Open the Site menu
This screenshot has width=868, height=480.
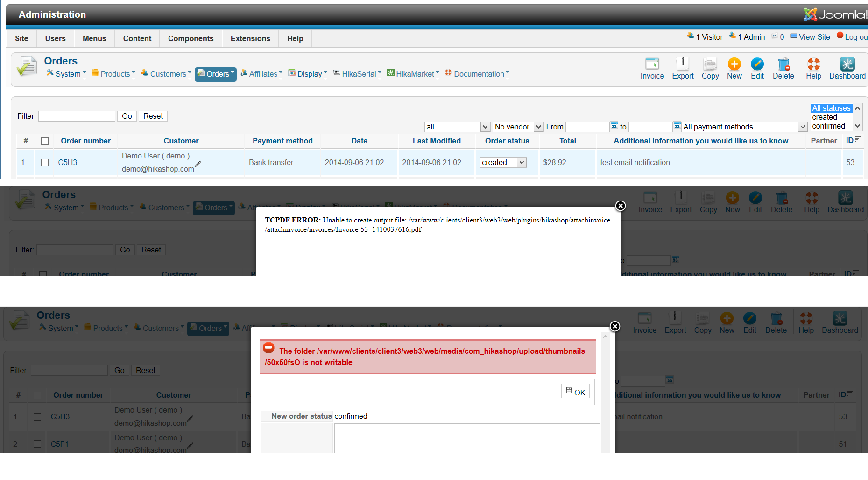coord(21,38)
